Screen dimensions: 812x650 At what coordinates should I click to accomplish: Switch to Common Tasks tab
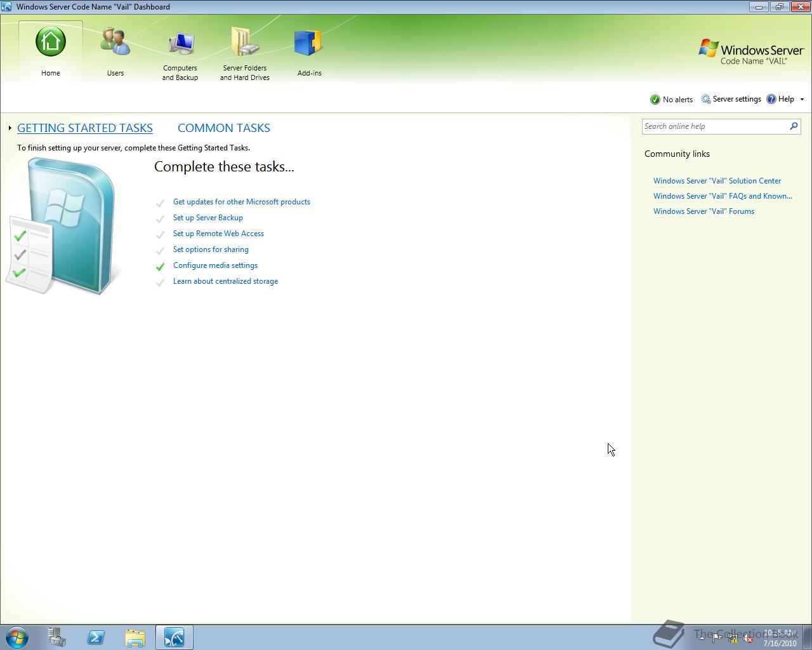[x=224, y=128]
